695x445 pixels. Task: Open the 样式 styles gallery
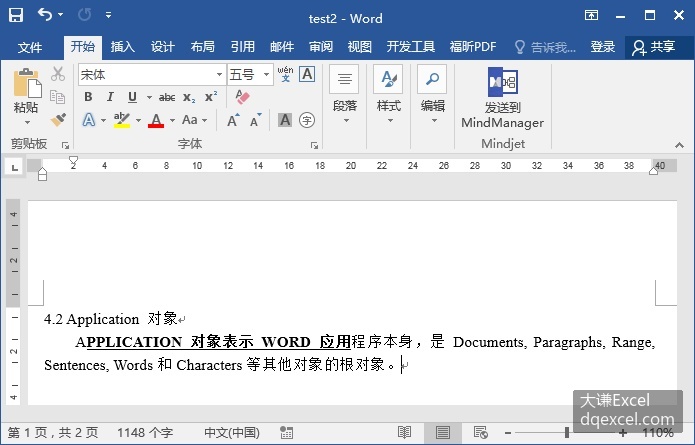click(388, 95)
